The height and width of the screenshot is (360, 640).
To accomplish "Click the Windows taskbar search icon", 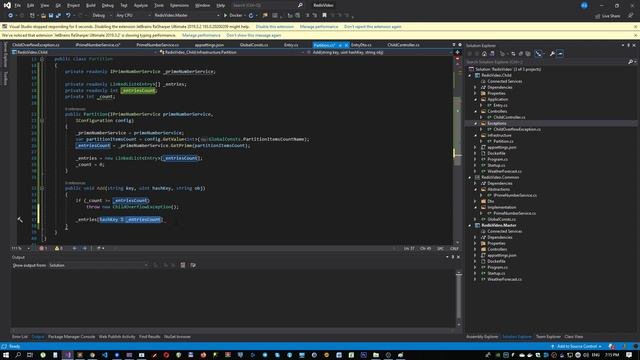I will (18, 355).
